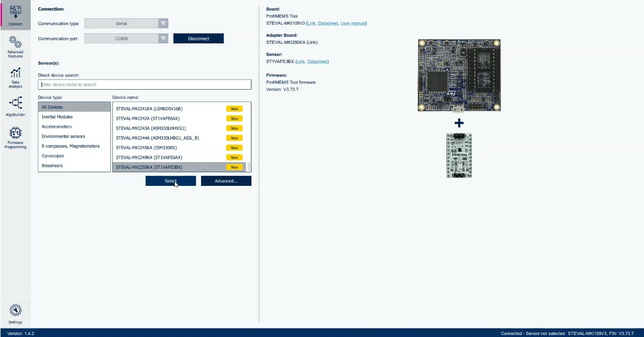Choose STEVAL-MKI242A (ST1VAFE6AX) device
644x337 pixels.
coord(179,118)
